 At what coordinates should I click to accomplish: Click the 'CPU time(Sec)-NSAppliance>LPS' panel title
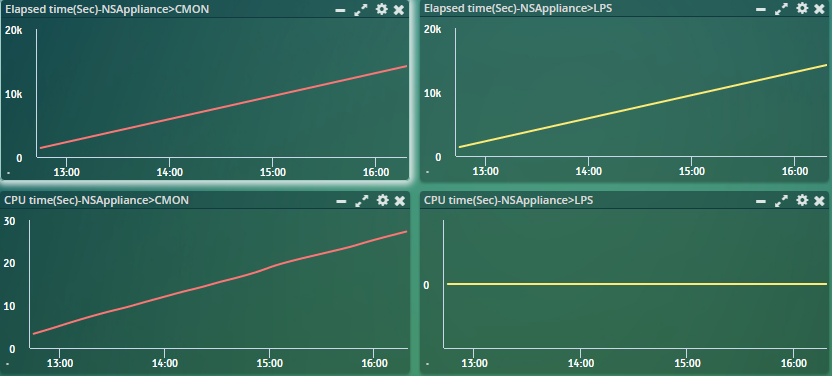coord(509,200)
